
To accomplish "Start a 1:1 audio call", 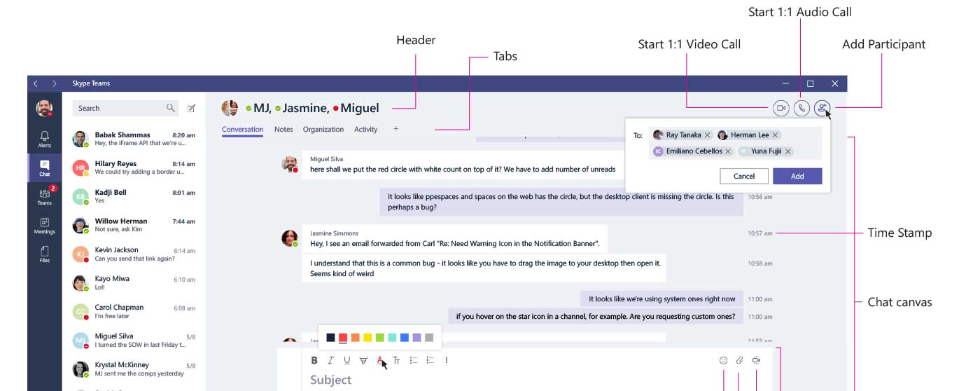I will 801,108.
